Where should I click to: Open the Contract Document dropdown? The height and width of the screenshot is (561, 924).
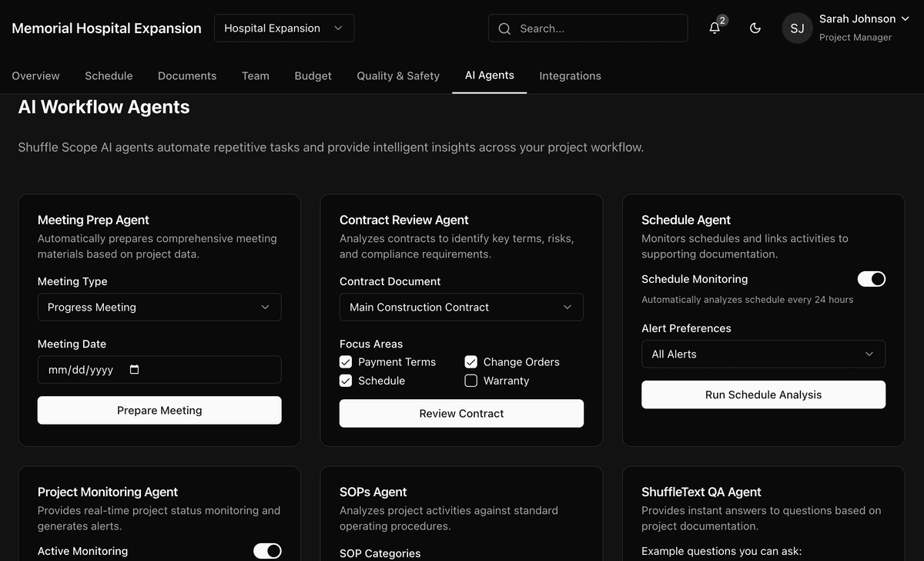tap(461, 307)
